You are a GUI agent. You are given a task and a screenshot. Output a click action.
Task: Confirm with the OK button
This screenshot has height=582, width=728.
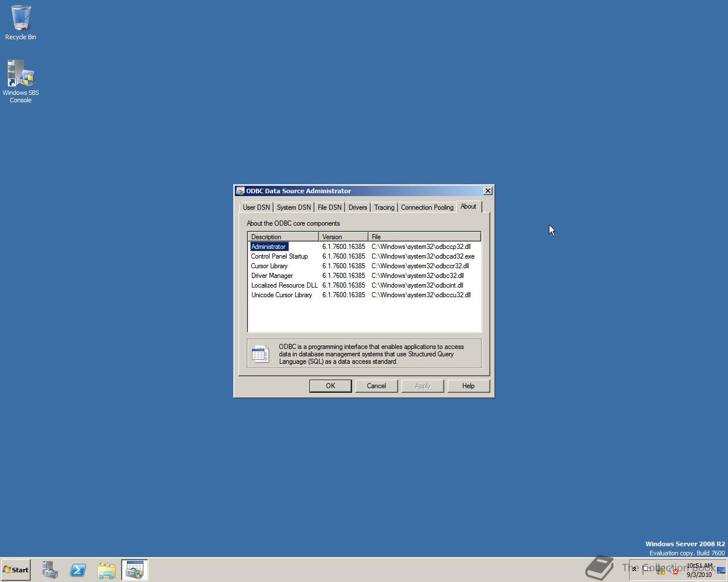pyautogui.click(x=330, y=386)
